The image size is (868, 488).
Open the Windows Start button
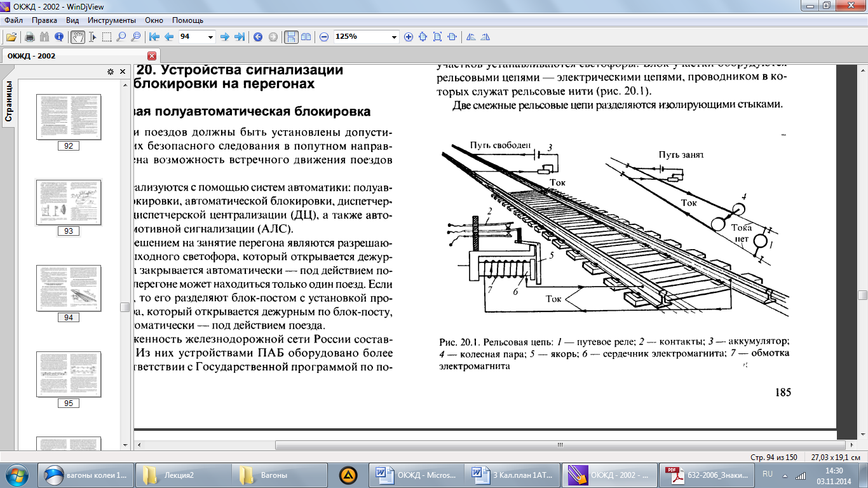coord(17,474)
